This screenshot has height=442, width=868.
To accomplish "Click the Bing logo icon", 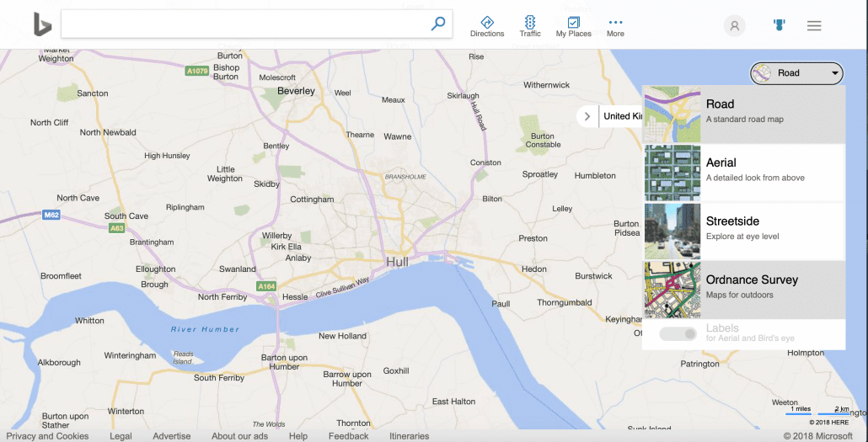I will pyautogui.click(x=42, y=24).
